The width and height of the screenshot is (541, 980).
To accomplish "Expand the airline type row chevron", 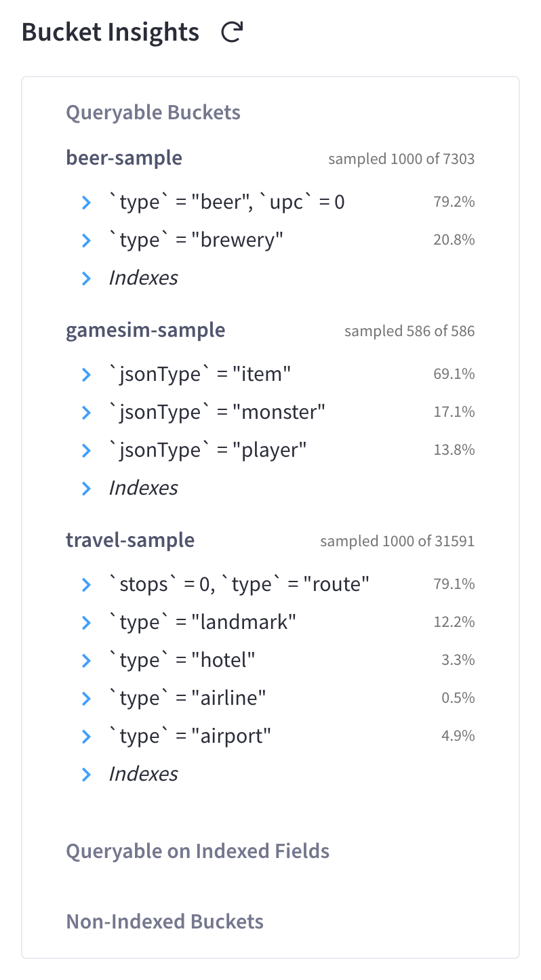I will click(86, 698).
